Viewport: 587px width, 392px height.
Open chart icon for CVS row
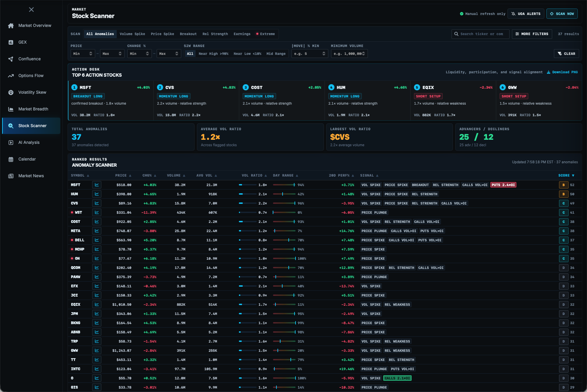pos(97,203)
